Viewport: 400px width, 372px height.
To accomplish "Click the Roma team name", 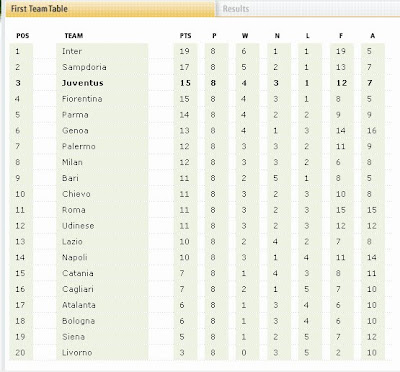I will (x=74, y=210).
